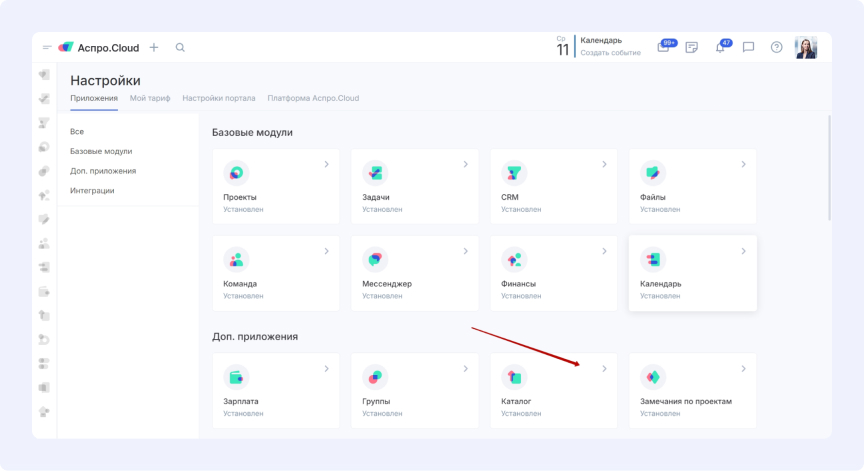Select Доп. приложения in left filter list
The image size is (864, 471).
coord(103,171)
